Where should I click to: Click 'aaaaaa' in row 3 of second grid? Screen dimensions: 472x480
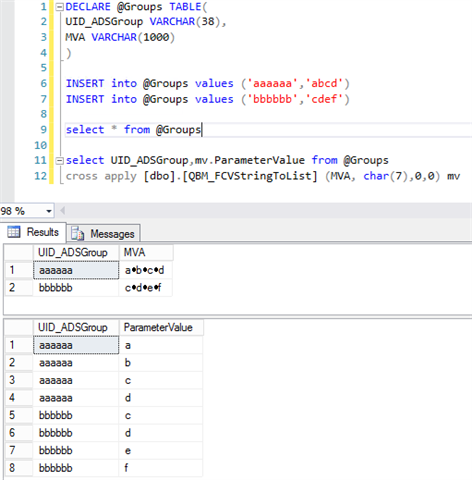pos(76,380)
